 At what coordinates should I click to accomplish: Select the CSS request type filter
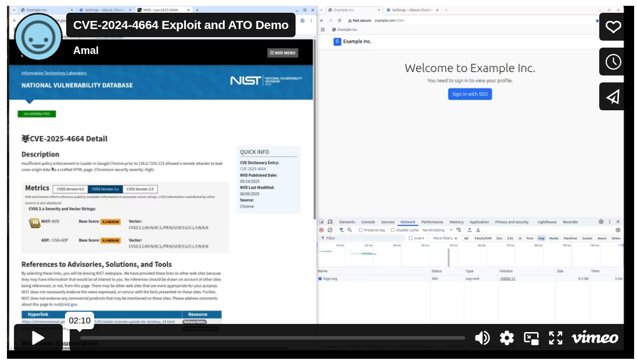click(510, 238)
